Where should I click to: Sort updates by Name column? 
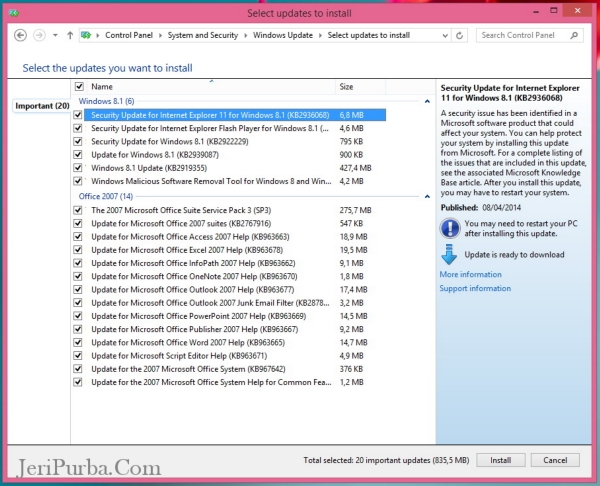(212, 87)
